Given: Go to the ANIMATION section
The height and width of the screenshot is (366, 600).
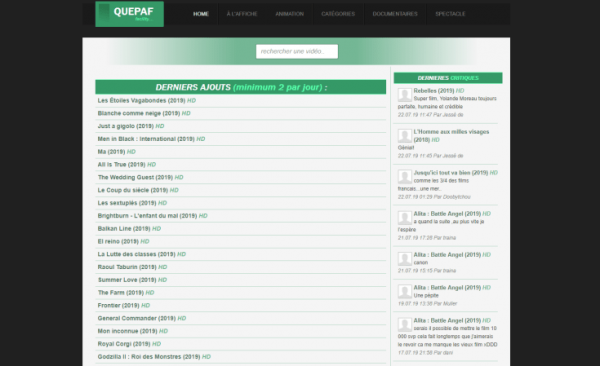Looking at the screenshot, I should (x=290, y=14).
